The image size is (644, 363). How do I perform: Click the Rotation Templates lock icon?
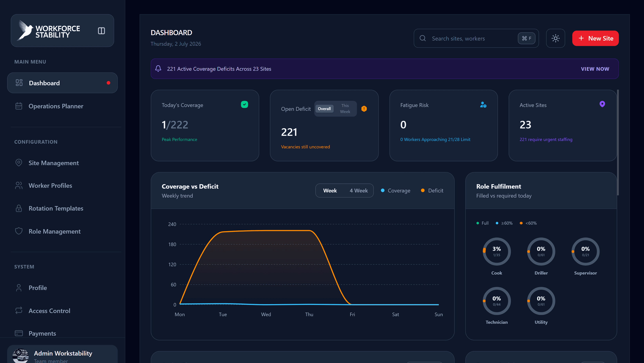(19, 208)
